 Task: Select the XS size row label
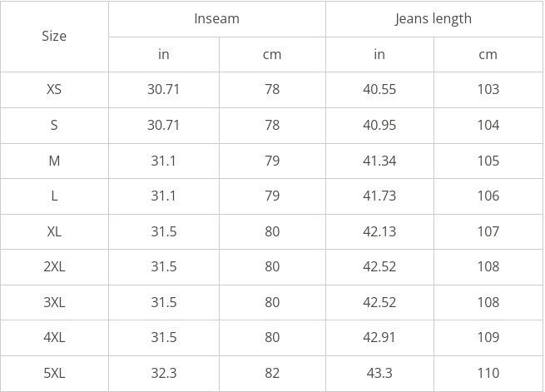(54, 89)
